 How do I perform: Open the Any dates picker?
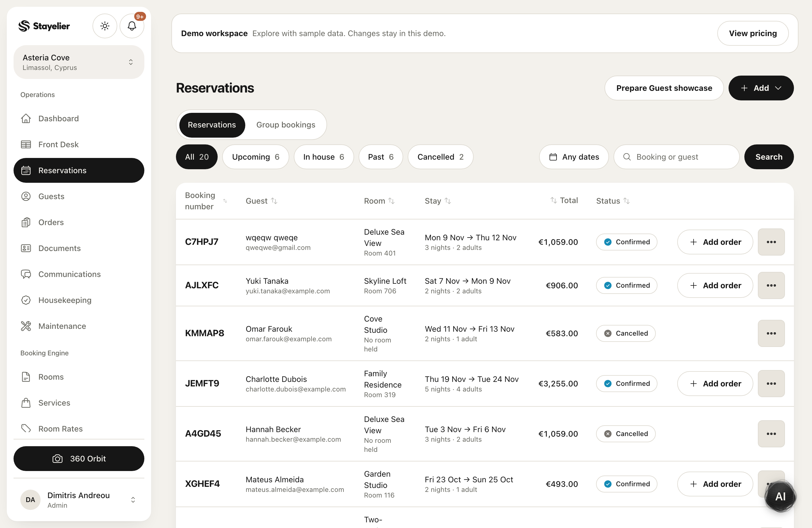pos(574,157)
